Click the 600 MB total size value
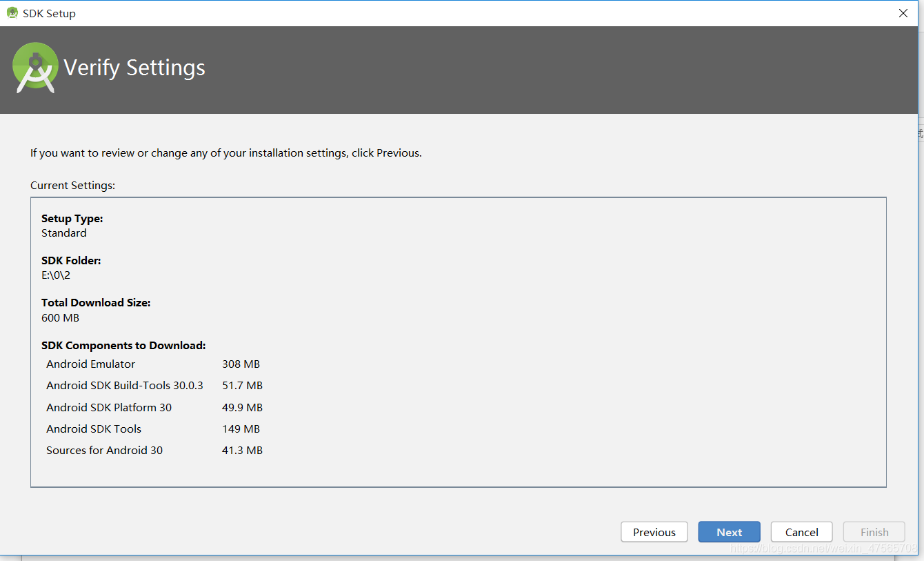The width and height of the screenshot is (924, 561). (x=60, y=318)
